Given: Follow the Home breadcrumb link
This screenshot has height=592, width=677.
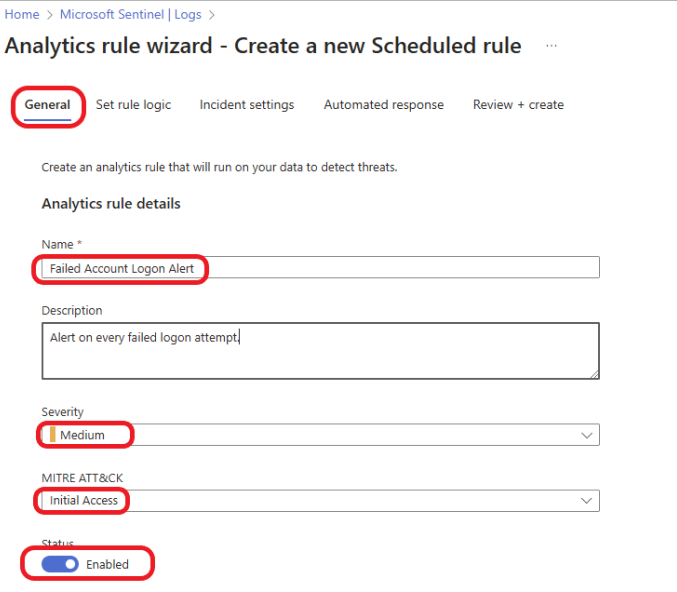Looking at the screenshot, I should click(22, 14).
